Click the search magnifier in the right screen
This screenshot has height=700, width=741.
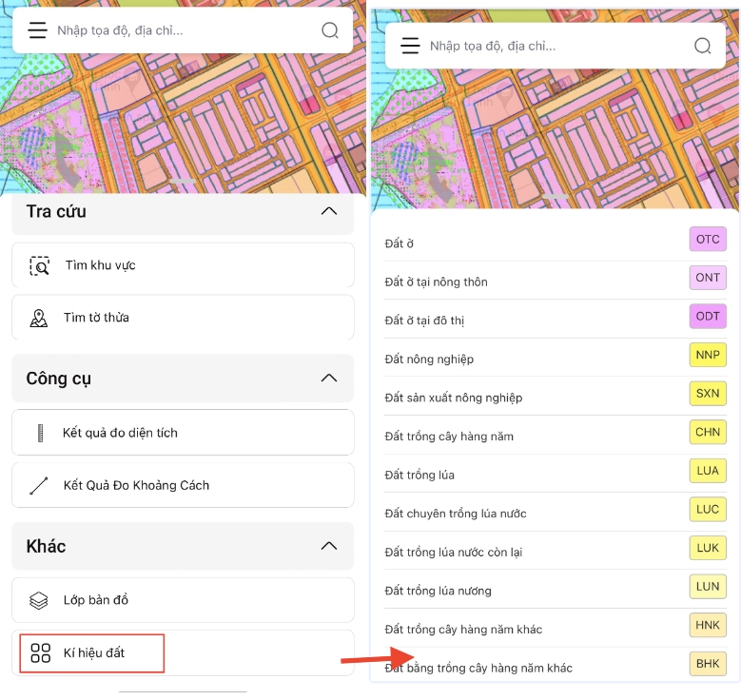tap(703, 46)
